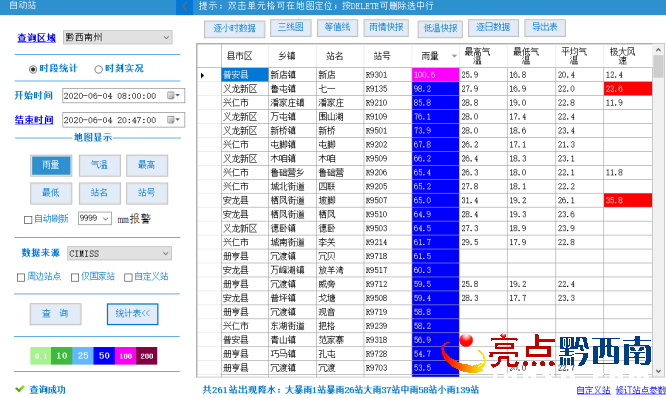Collapse the left panel with chevron arrow
Viewport: 666px width, 398px height.
click(x=185, y=6)
